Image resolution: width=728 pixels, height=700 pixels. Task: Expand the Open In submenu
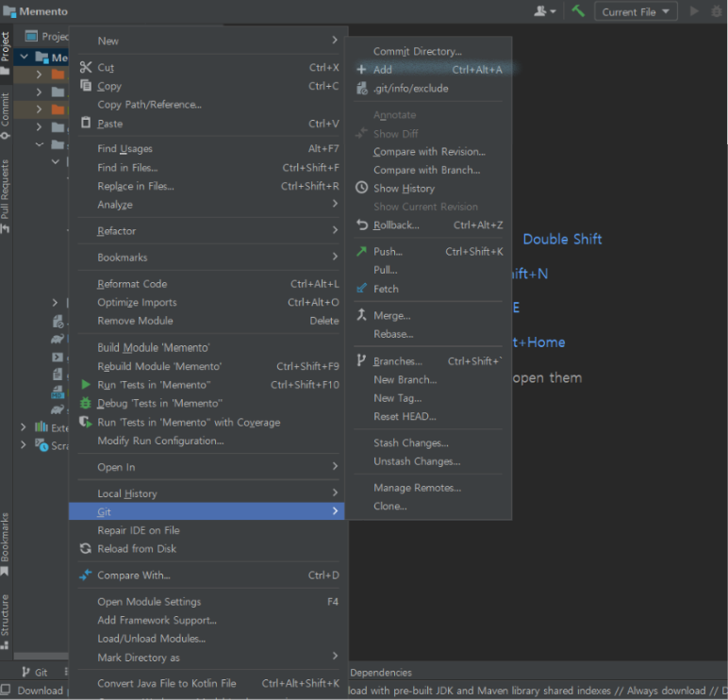coord(207,467)
